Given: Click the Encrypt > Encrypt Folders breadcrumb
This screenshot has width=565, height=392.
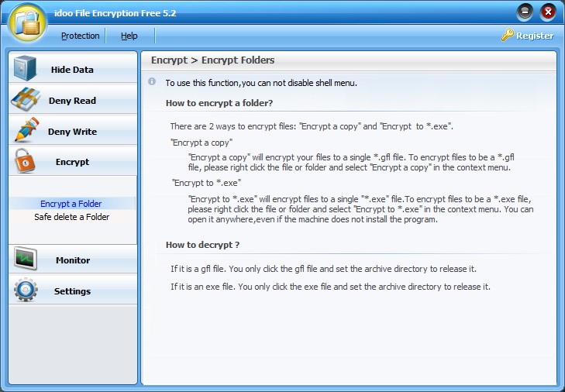Looking at the screenshot, I should pyautogui.click(x=212, y=60).
